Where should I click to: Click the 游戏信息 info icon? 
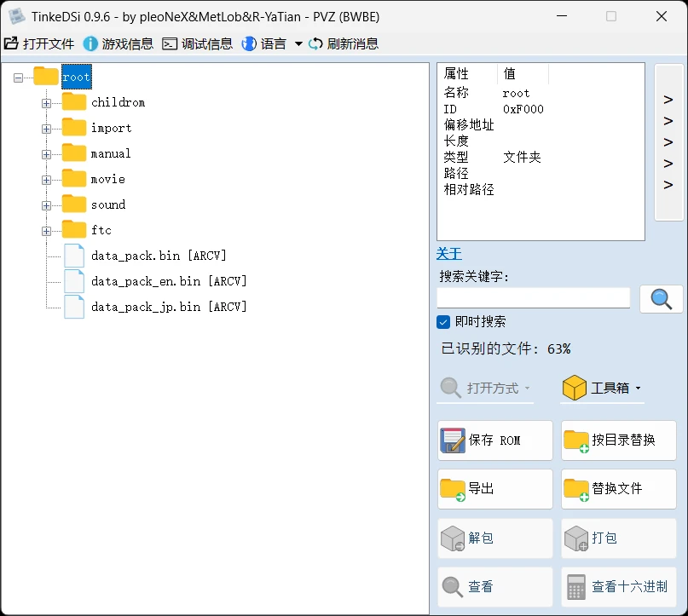90,43
